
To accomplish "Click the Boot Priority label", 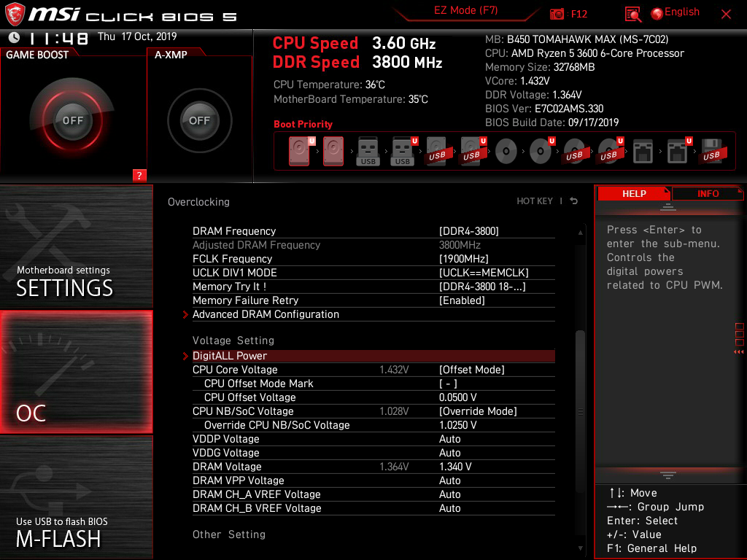I will point(303,124).
